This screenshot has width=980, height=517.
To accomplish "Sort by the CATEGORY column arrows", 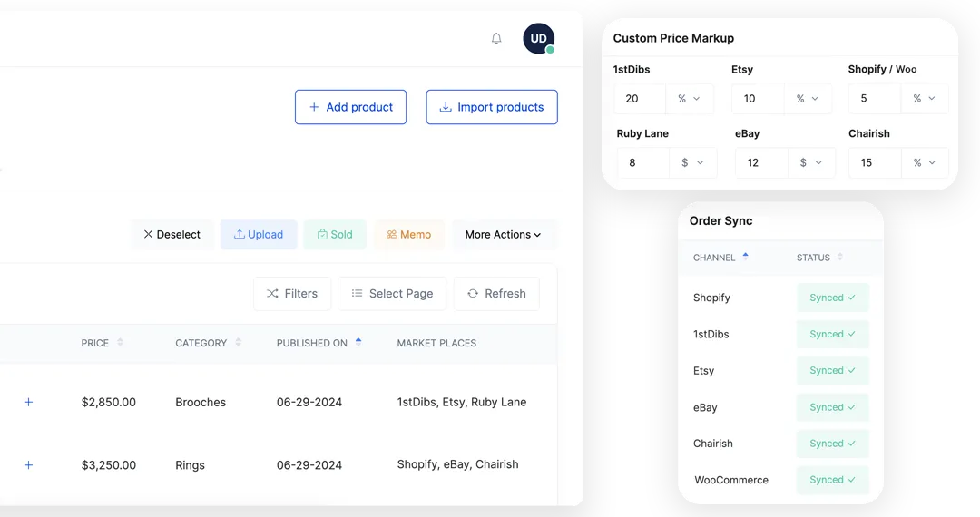I will tap(238, 342).
